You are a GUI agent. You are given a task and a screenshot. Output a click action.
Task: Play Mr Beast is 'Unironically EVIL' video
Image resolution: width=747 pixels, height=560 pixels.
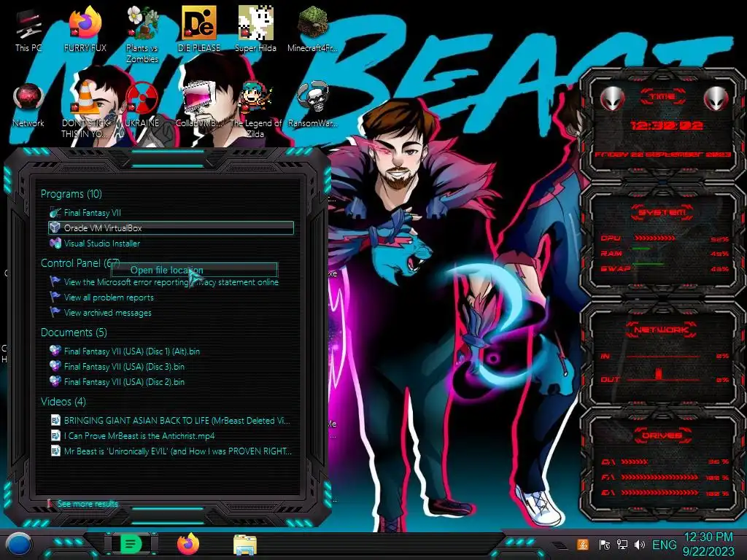(x=171, y=451)
